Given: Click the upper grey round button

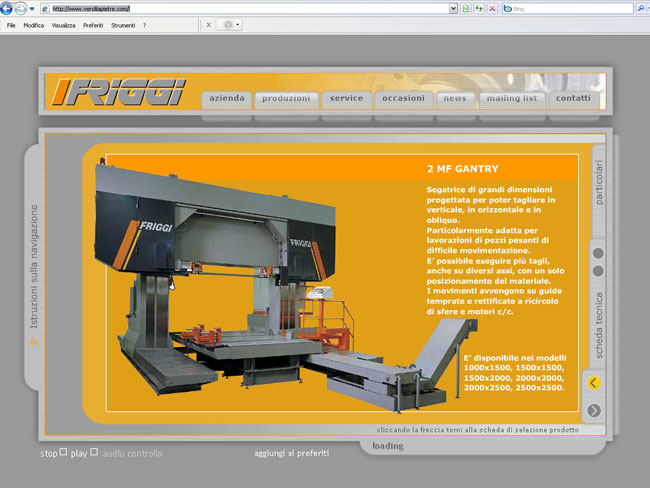Looking at the screenshot, I should click(x=598, y=253).
